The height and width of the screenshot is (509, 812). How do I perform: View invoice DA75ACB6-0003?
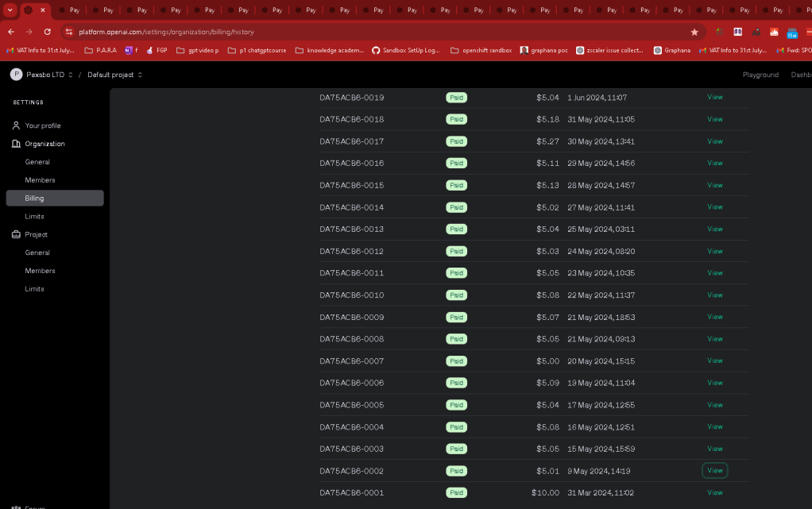(x=714, y=449)
